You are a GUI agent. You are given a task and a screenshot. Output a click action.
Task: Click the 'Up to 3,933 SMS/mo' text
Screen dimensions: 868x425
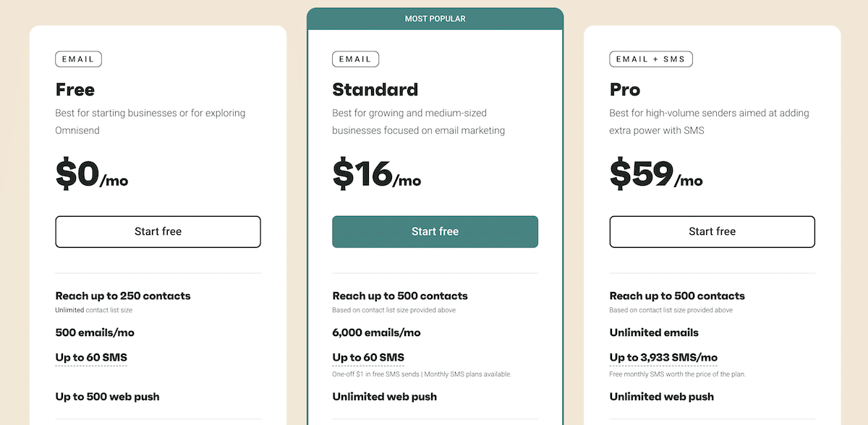click(x=663, y=357)
